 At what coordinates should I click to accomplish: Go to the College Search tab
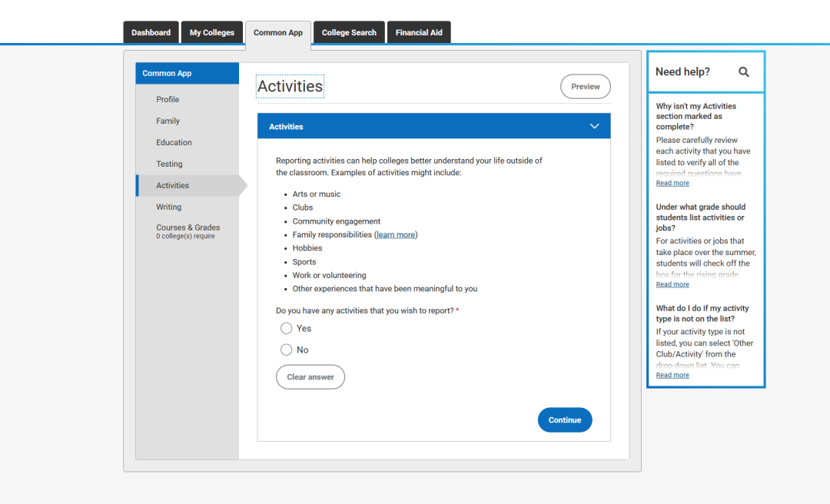[349, 32]
